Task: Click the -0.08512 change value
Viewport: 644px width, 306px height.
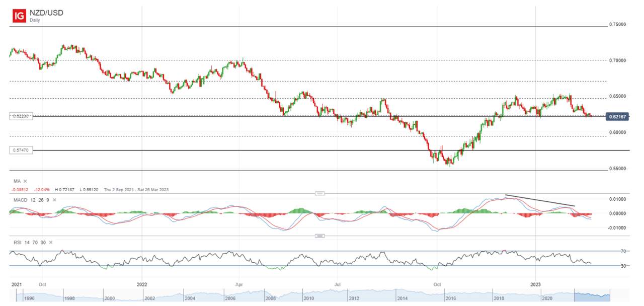Action: [20, 189]
